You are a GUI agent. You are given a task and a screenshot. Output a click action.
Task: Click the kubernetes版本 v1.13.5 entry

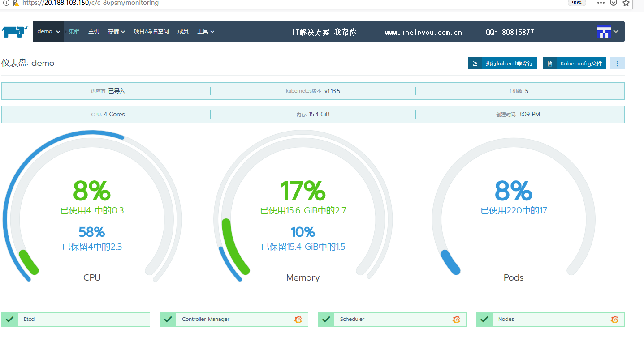313,91
